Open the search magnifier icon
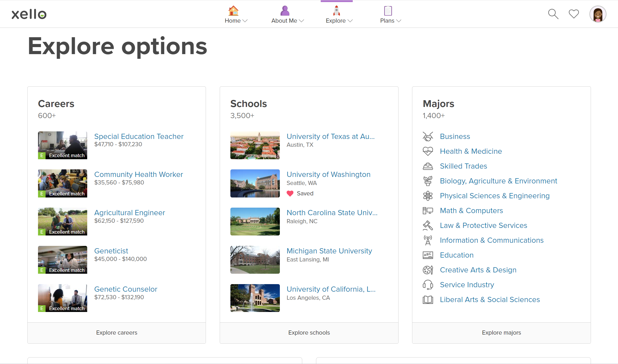Screen dimensions: 618x364 tap(553, 14)
